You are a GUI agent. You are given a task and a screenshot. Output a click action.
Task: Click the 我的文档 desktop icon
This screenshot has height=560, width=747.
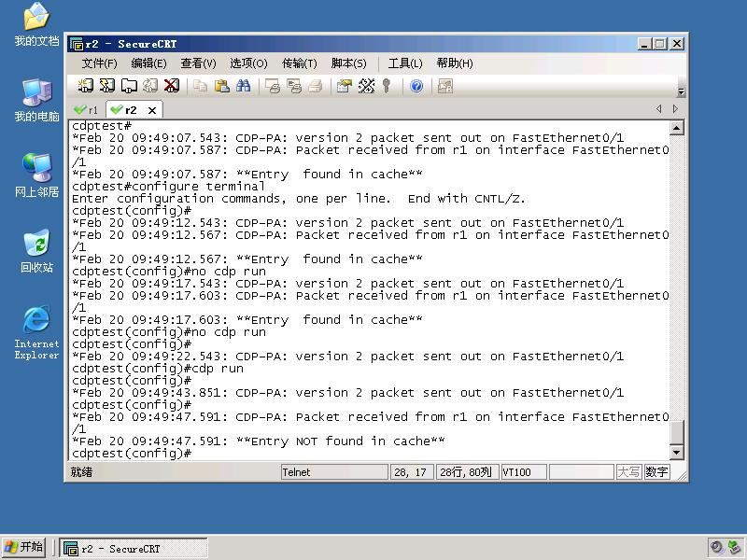coord(36,25)
